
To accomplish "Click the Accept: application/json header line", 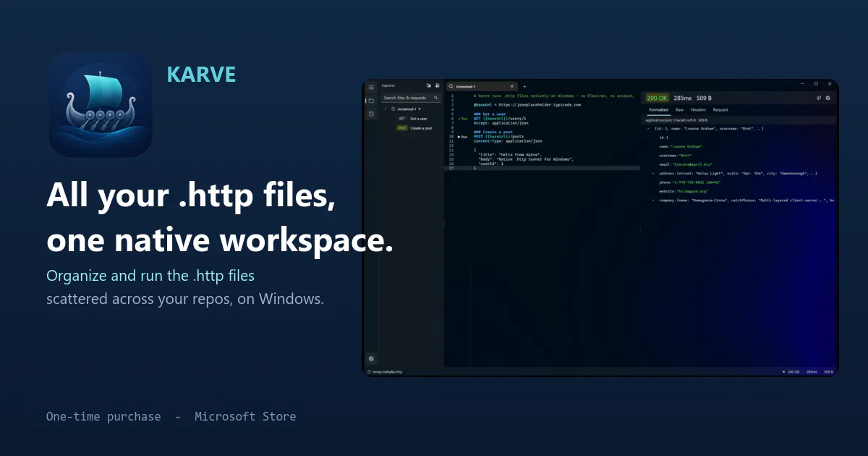I will coord(501,122).
